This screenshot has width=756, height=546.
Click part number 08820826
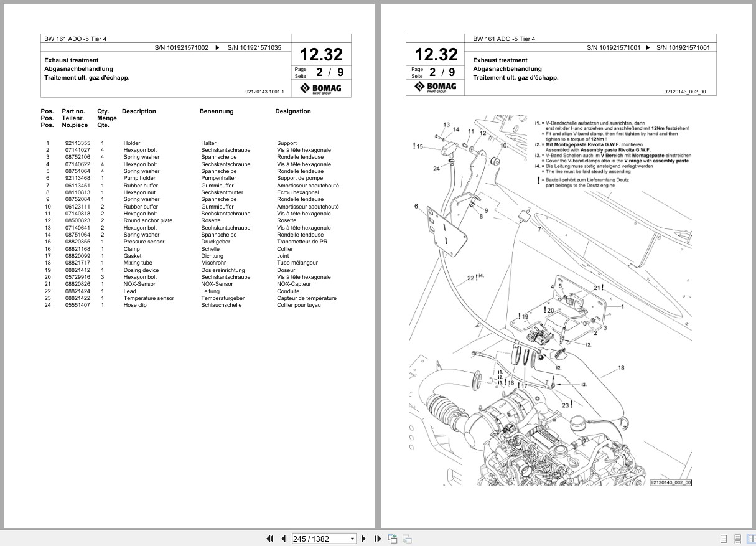[x=77, y=284]
